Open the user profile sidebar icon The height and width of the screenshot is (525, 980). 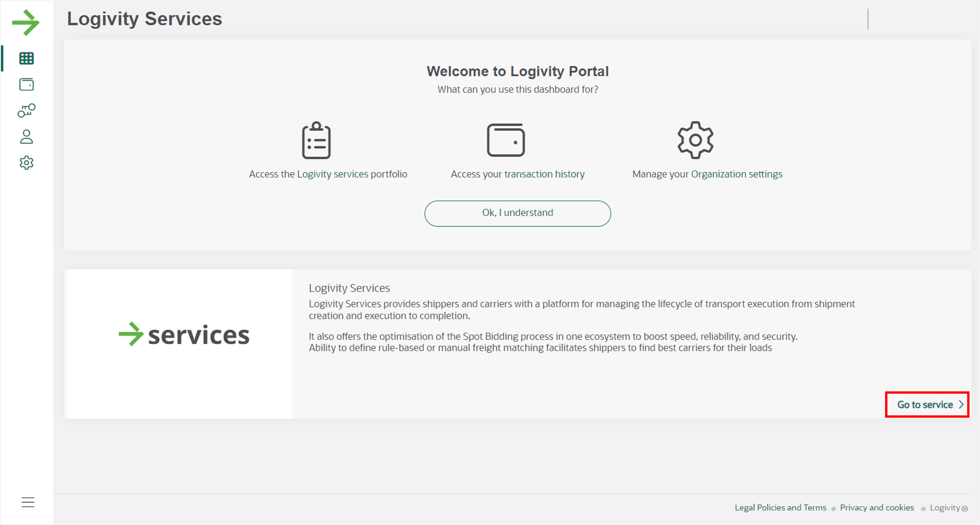point(27,137)
